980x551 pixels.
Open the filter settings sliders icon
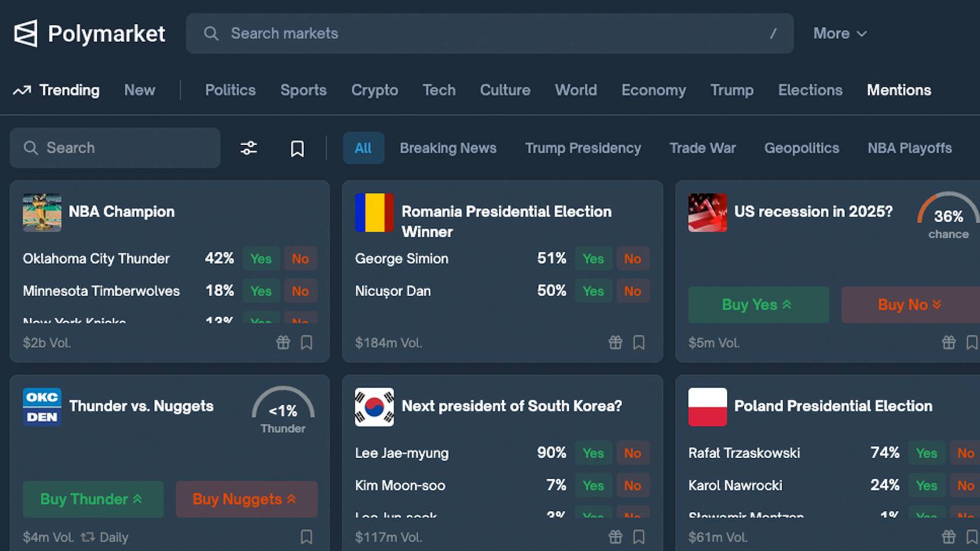tap(249, 148)
